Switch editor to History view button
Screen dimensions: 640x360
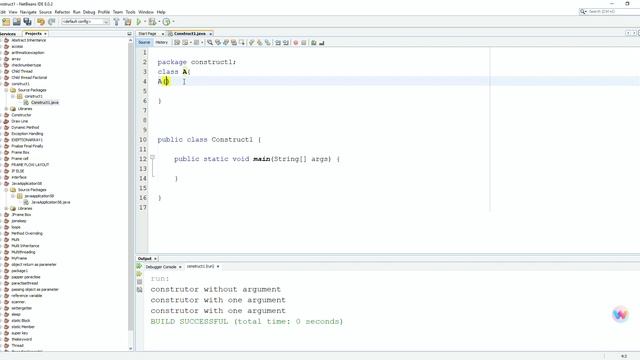click(x=161, y=42)
